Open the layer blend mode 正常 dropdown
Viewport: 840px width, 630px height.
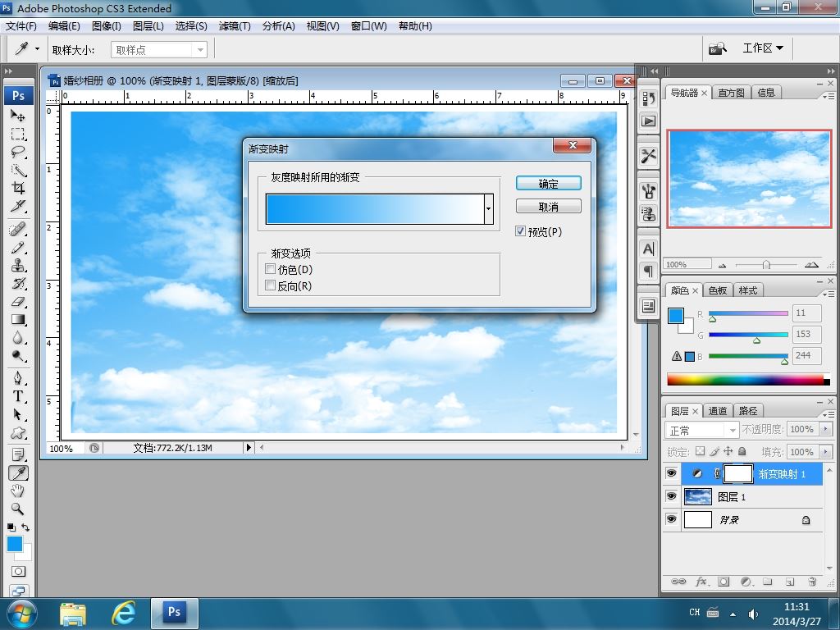pos(701,430)
